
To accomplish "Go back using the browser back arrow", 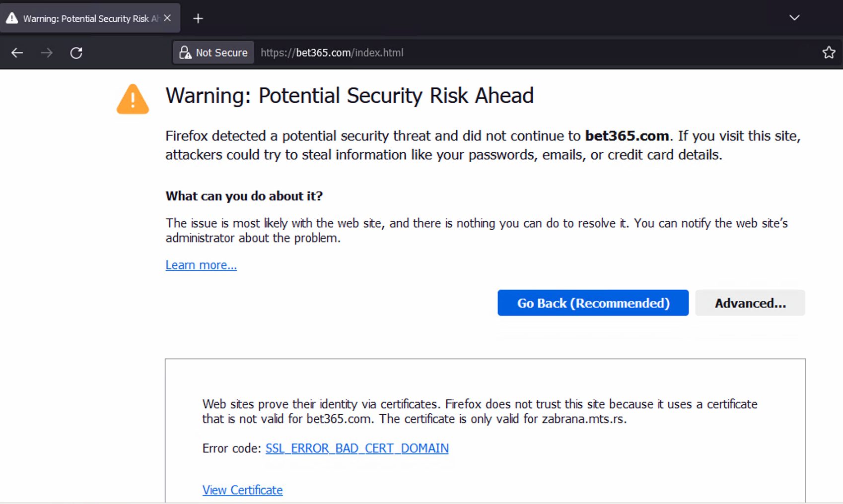I will 17,53.
